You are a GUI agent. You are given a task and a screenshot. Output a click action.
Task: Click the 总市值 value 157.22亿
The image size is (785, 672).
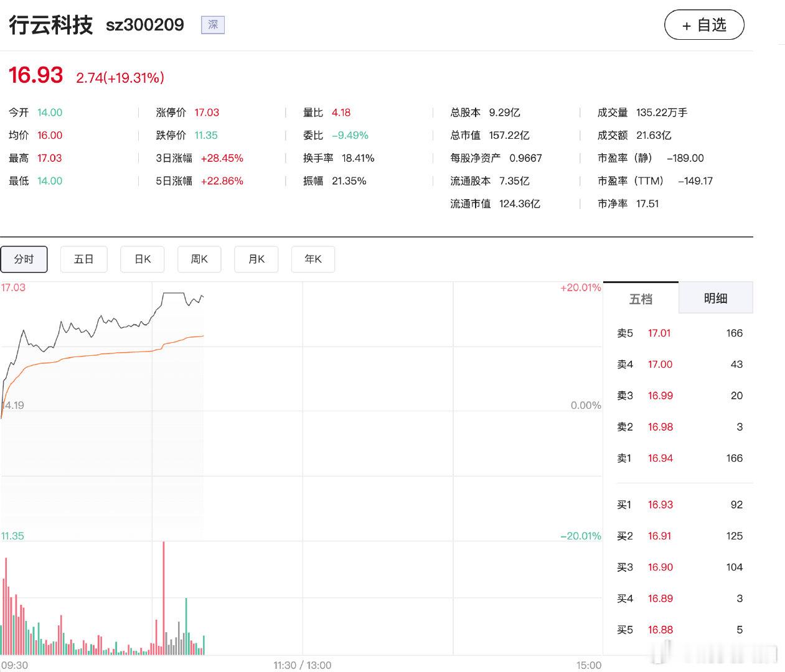click(509, 135)
